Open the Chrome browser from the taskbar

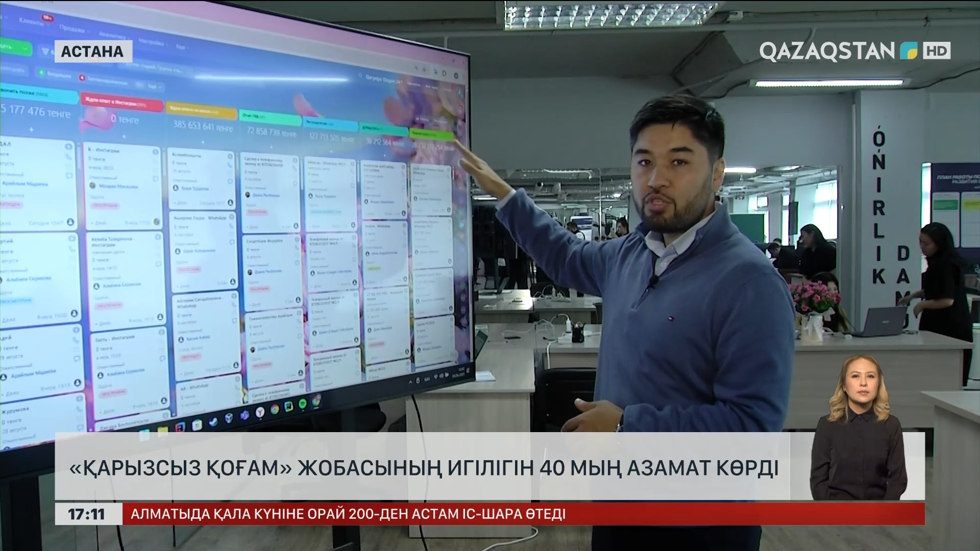275,408
